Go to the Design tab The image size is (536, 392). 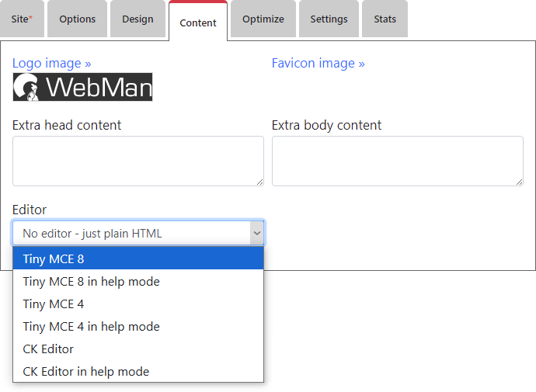[x=137, y=19]
